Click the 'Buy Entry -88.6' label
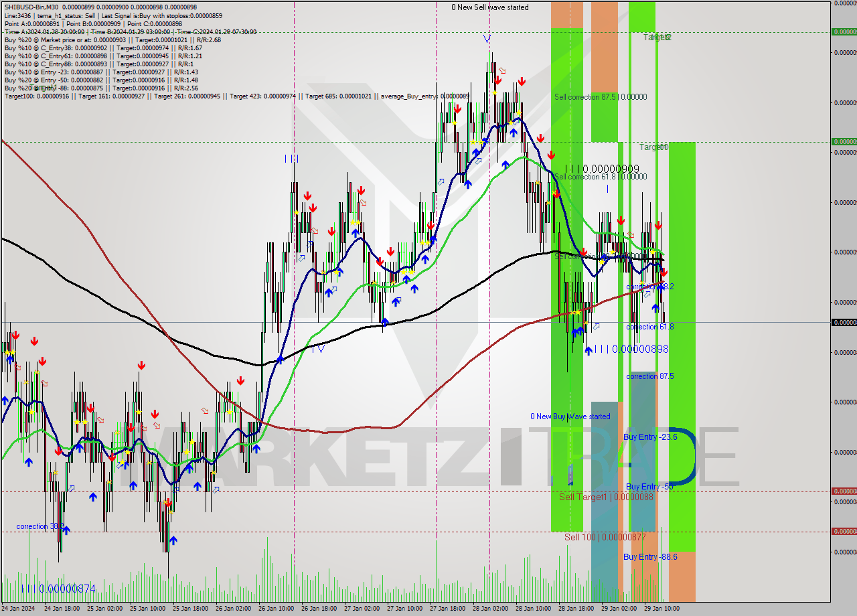This screenshot has height=616, width=857. [650, 556]
